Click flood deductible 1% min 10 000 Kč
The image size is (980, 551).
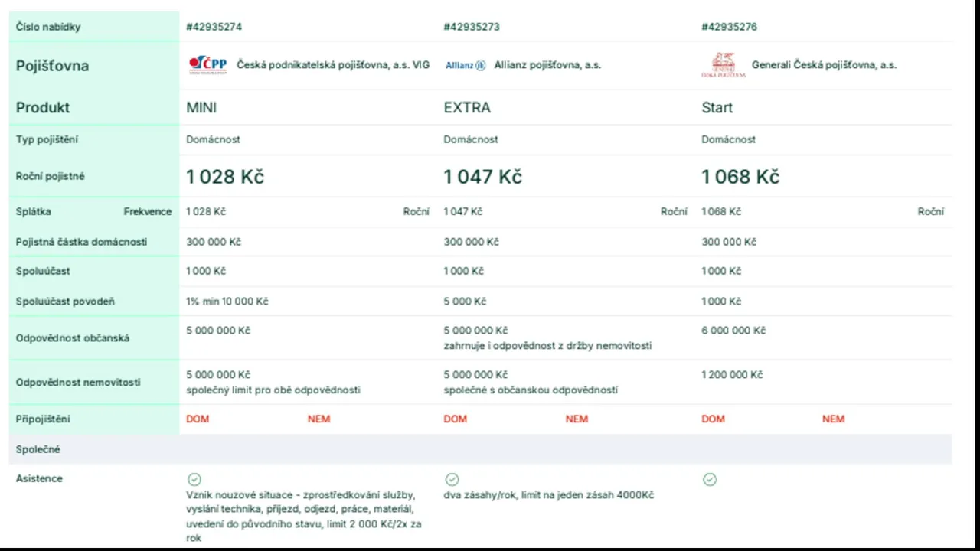tap(227, 302)
